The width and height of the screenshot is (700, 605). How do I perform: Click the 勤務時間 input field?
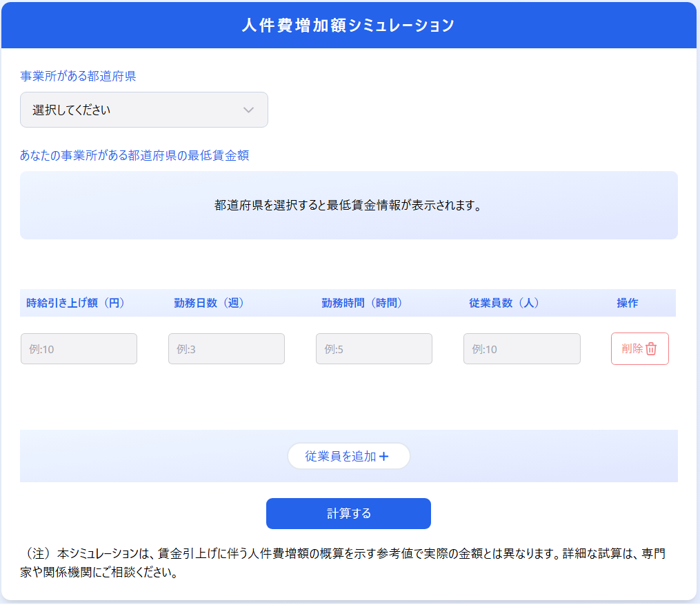point(374,348)
